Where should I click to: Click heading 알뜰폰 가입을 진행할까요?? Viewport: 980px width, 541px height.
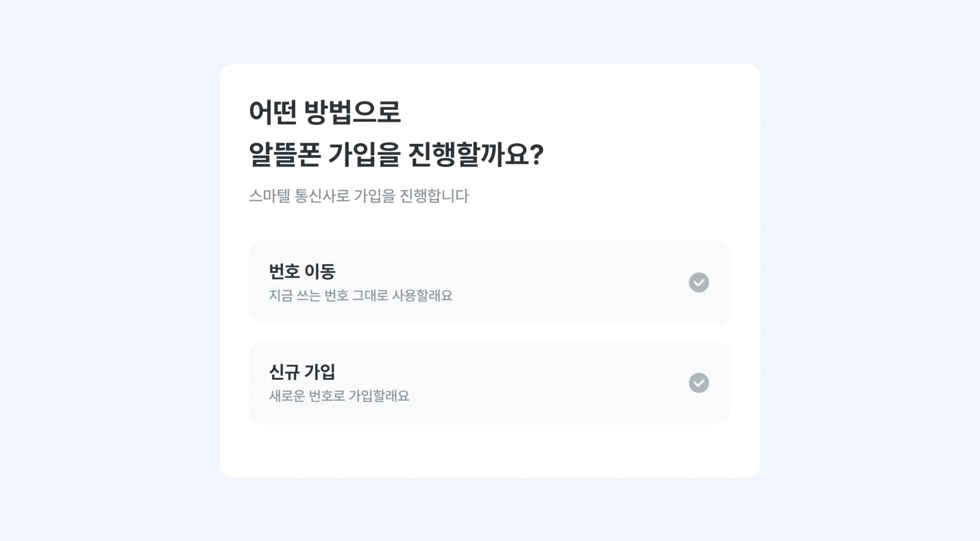[396, 155]
